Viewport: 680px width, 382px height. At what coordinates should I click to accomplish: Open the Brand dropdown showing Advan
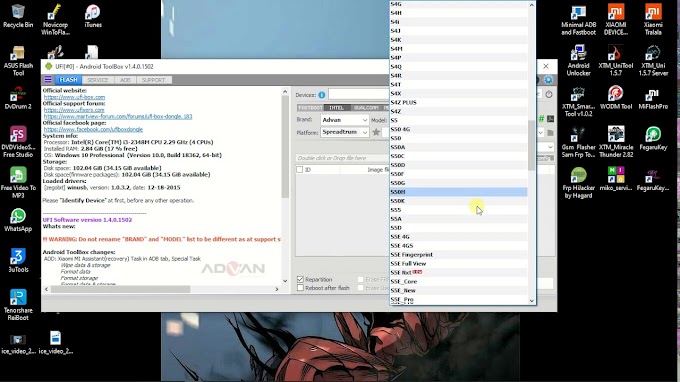point(345,120)
